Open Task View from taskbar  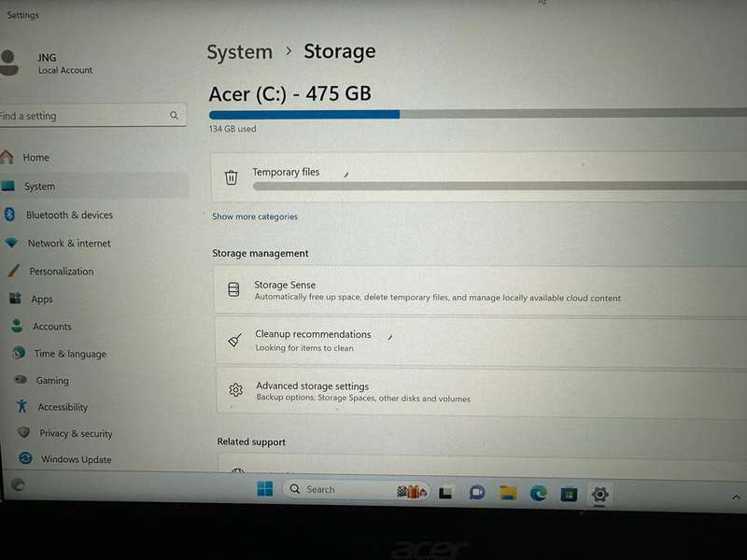pos(445,493)
